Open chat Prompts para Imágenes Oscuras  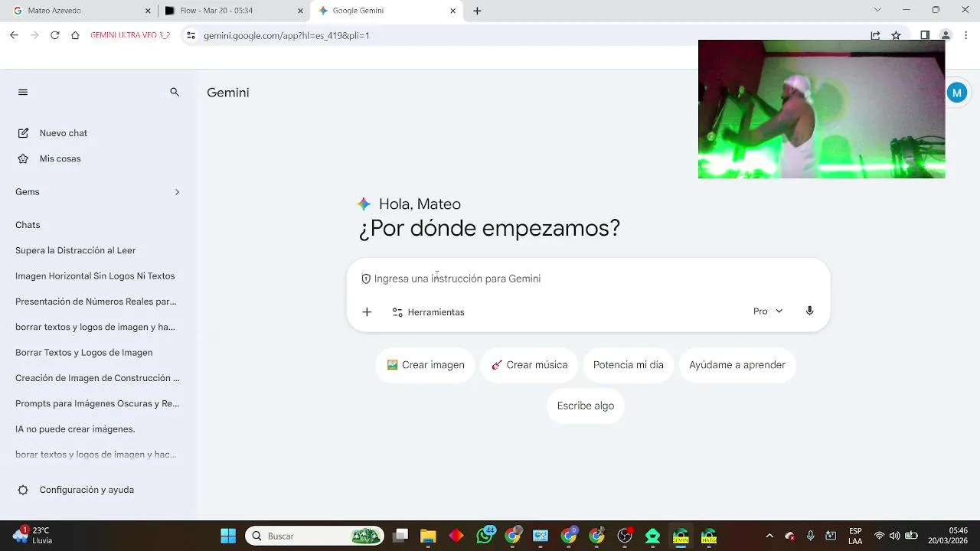point(97,403)
